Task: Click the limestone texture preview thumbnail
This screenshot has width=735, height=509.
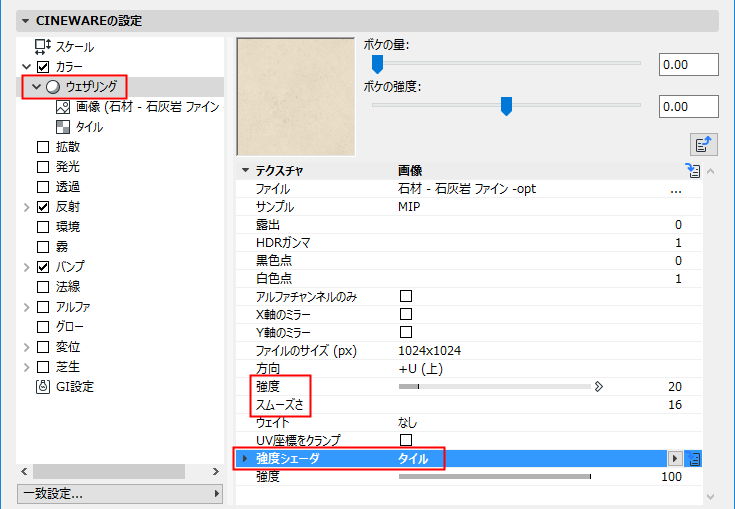Action: (296, 97)
